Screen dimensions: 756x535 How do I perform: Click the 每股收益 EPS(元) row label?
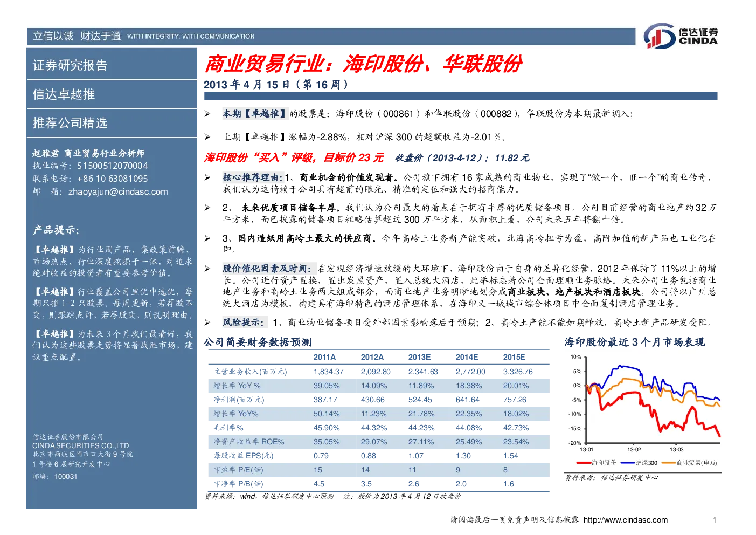pyautogui.click(x=244, y=456)
